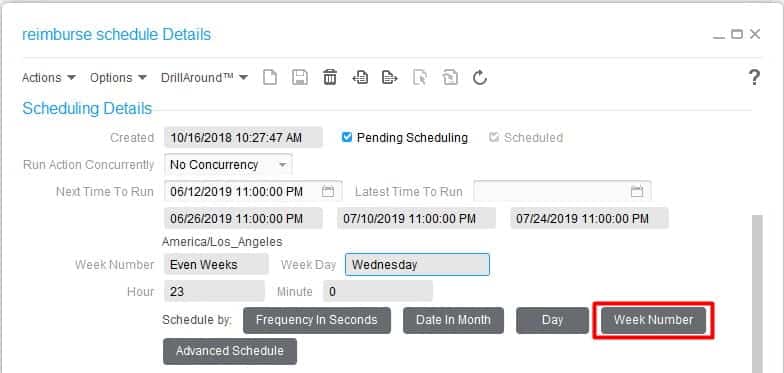Click the Save disk icon
The image size is (784, 373).
pyautogui.click(x=300, y=78)
